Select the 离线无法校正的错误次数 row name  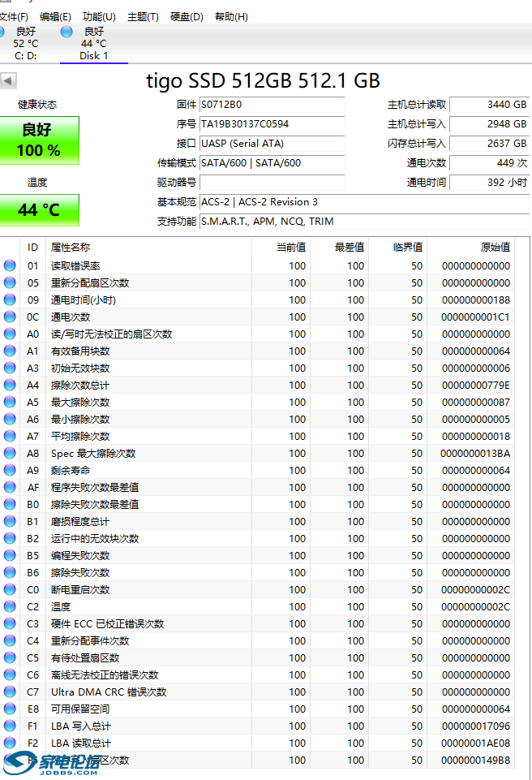(x=105, y=674)
